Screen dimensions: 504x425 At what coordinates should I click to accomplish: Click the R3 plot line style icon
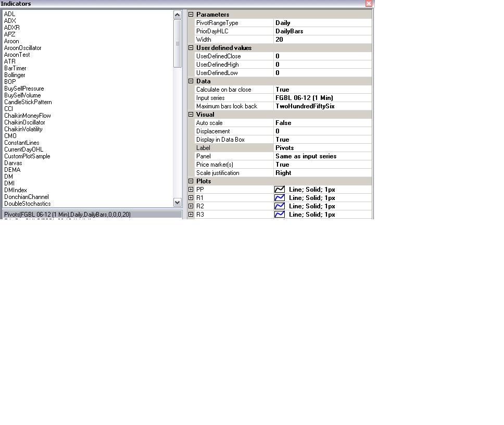click(x=279, y=215)
